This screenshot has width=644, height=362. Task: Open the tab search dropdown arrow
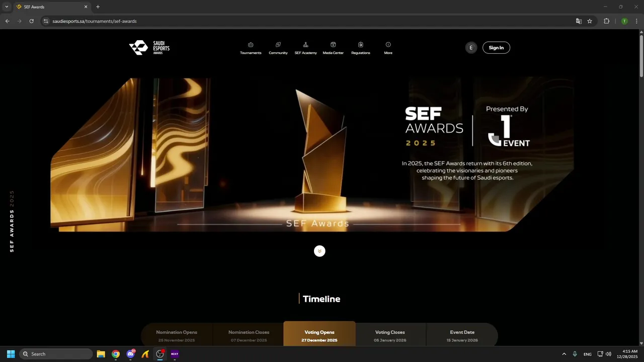pos(7,7)
